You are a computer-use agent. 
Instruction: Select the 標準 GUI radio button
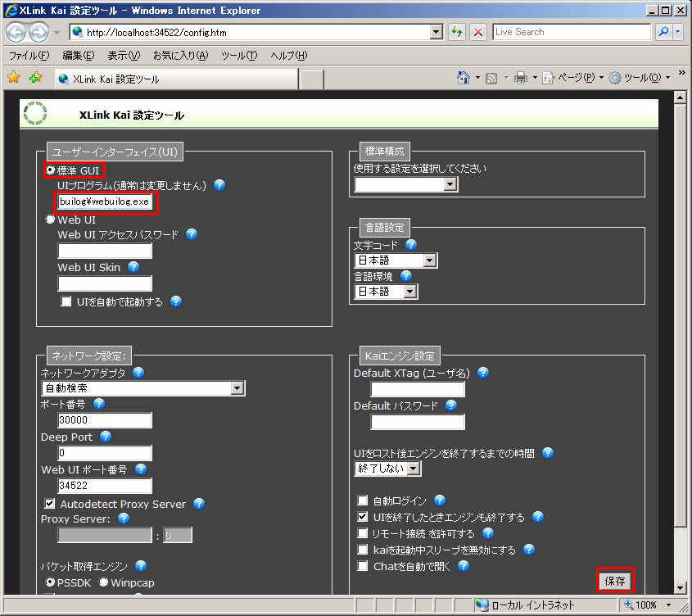(x=51, y=170)
